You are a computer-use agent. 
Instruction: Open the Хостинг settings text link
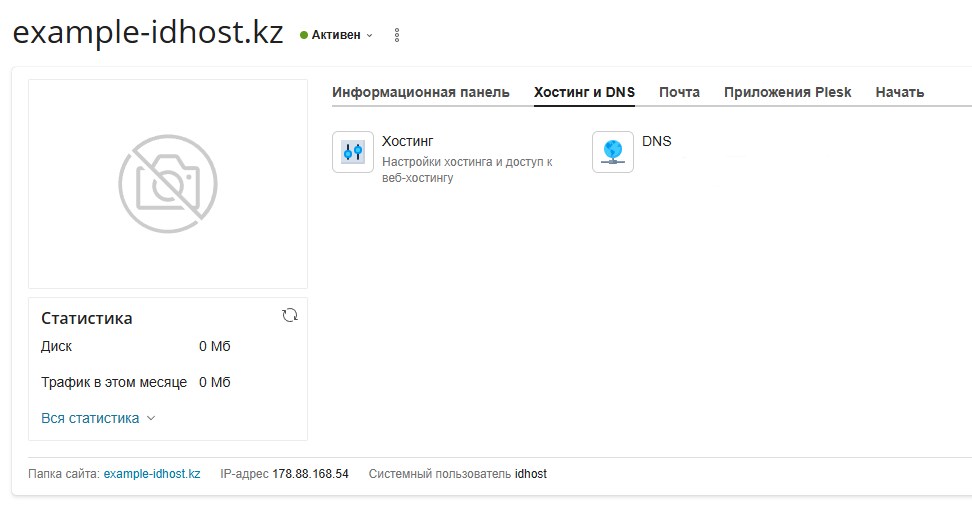pos(408,142)
